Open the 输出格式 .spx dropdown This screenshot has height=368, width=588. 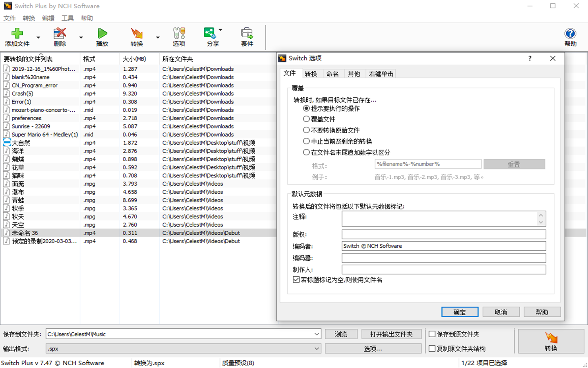[316, 348]
